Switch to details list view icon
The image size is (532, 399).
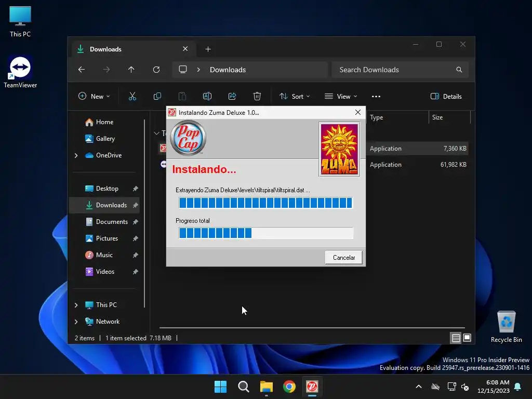(456, 338)
